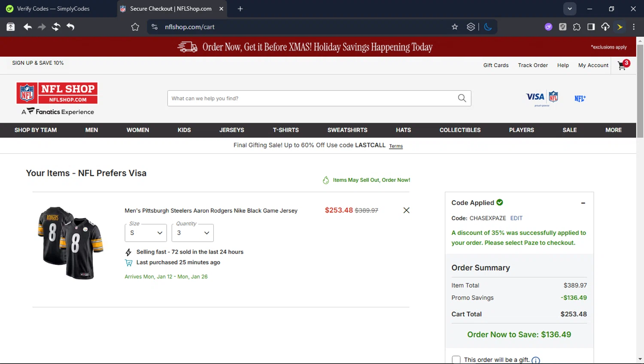The height and width of the screenshot is (364, 644).
Task: Toggle the side panel icon
Action: (x=591, y=27)
